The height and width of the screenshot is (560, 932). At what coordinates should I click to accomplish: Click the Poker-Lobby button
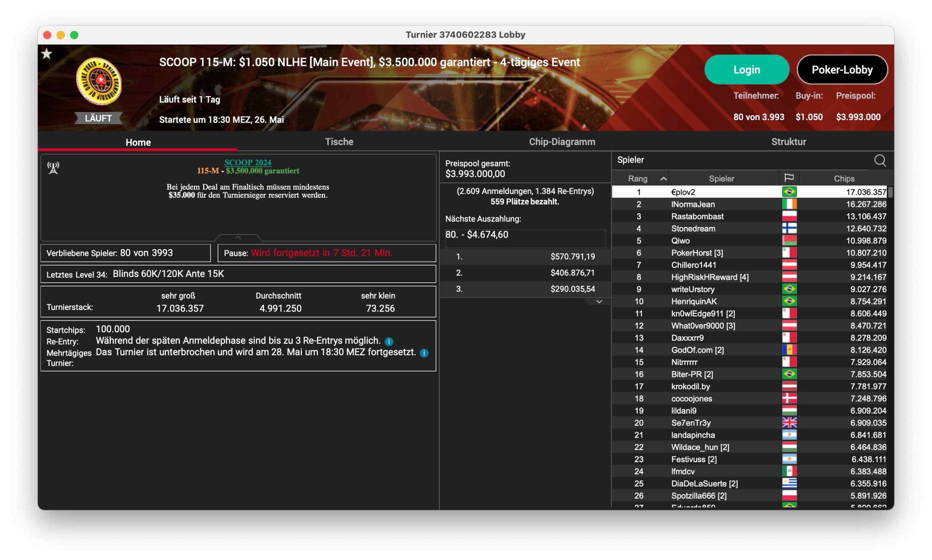(841, 69)
